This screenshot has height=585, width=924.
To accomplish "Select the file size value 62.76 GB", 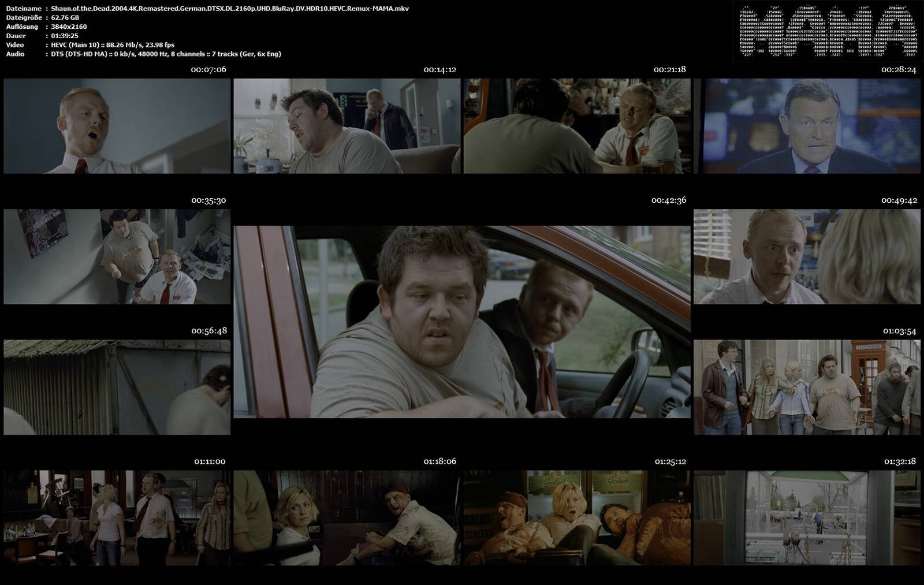I will coord(65,18).
